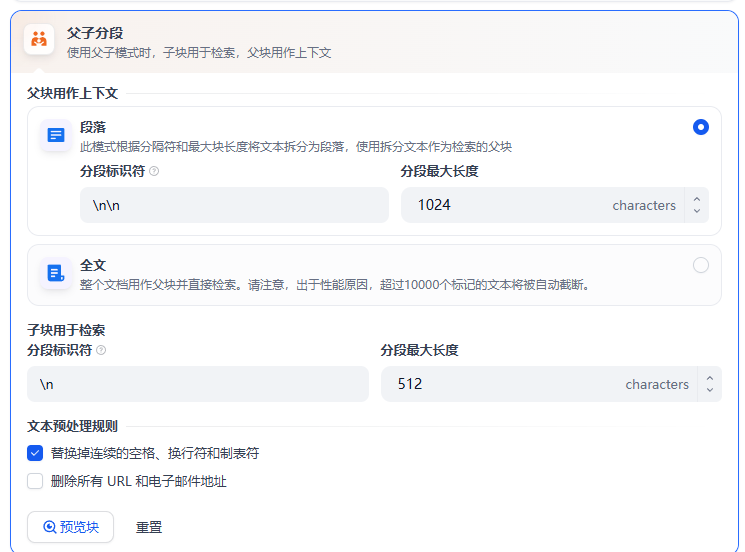Click help icon beside child 分段标识符

pos(101,350)
